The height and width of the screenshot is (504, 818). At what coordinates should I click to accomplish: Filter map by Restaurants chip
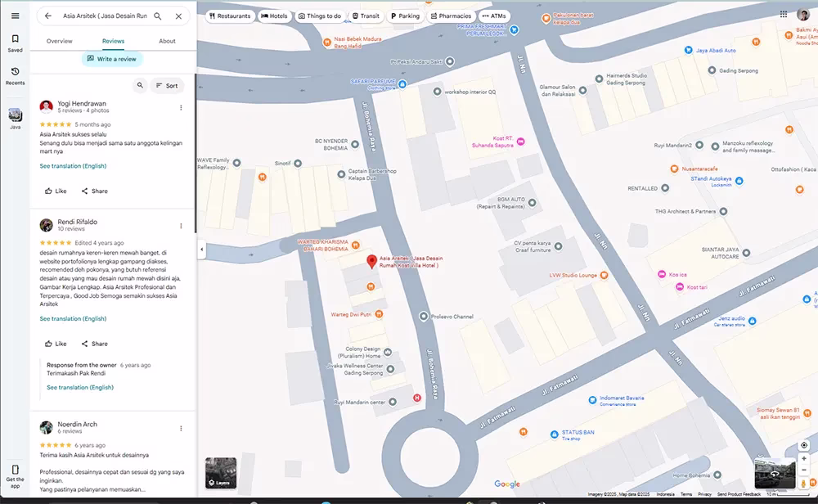coord(229,16)
